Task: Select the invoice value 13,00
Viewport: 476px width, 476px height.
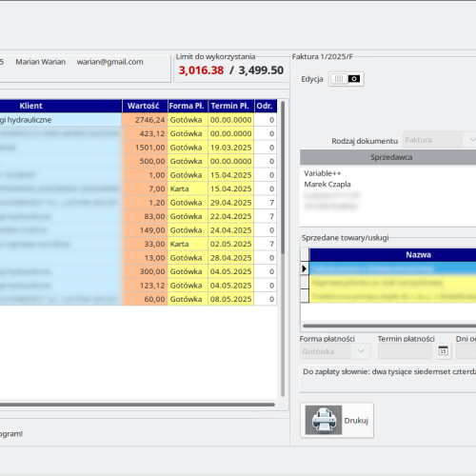Action: click(x=145, y=258)
